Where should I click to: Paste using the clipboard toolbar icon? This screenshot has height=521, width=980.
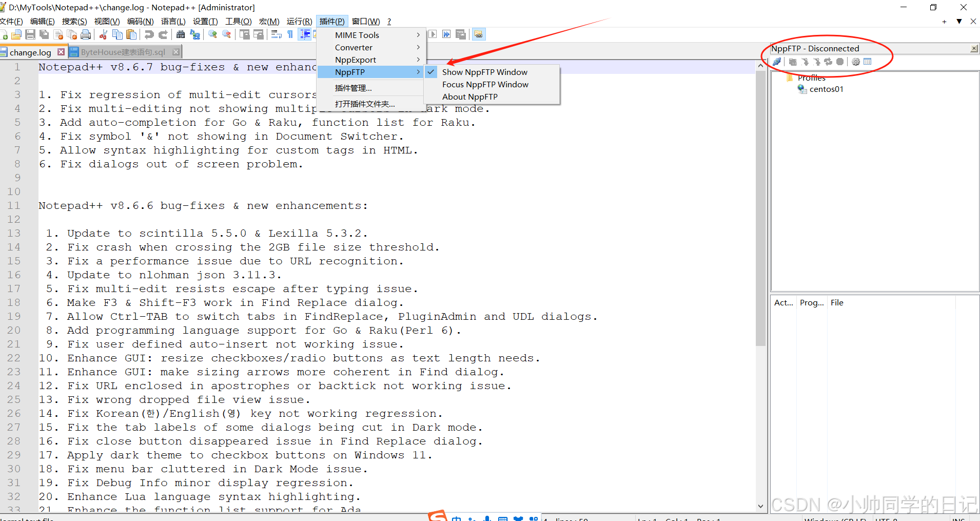point(131,34)
